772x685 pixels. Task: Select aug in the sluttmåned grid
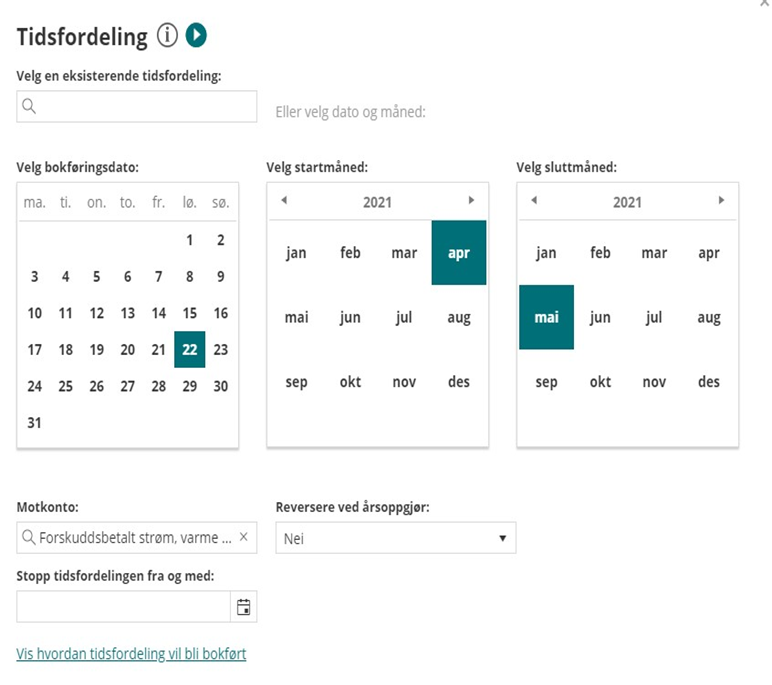tap(708, 317)
